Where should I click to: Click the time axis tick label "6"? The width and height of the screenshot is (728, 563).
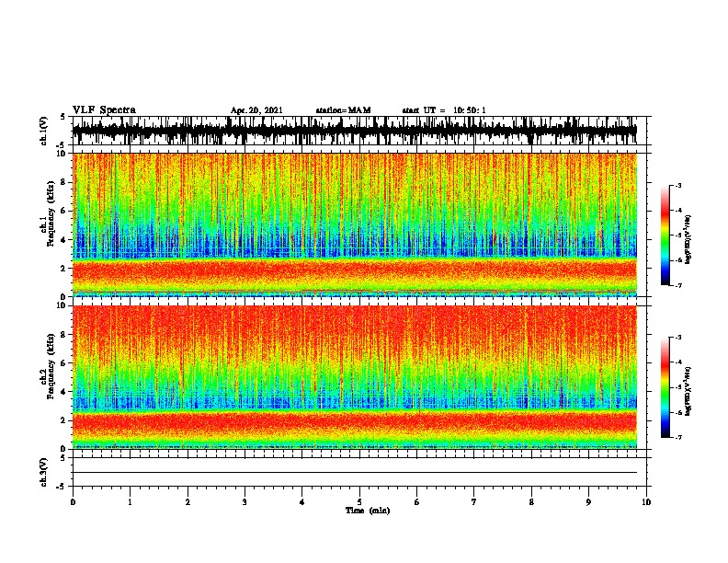[417, 502]
